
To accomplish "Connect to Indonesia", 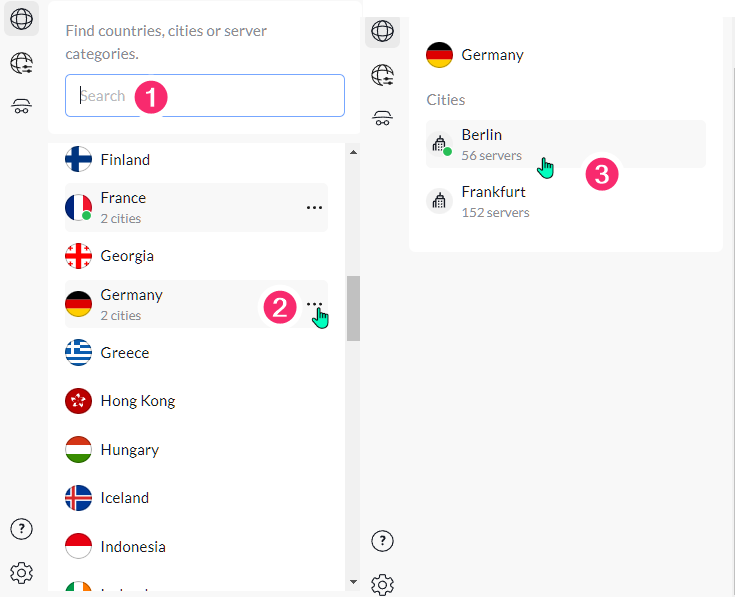I will coord(133,547).
